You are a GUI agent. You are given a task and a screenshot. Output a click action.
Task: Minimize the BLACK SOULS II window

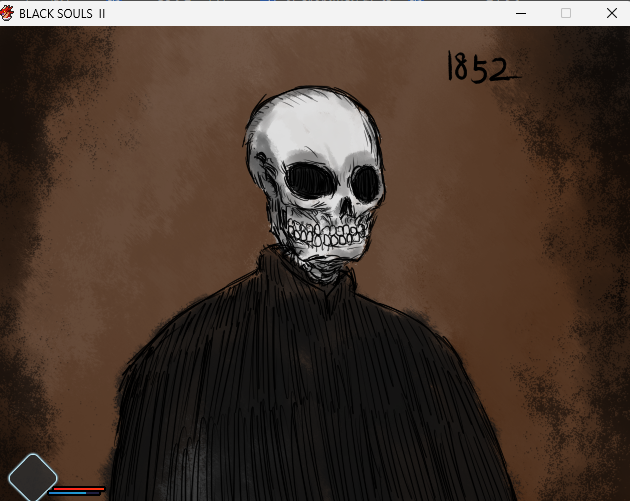pos(521,13)
